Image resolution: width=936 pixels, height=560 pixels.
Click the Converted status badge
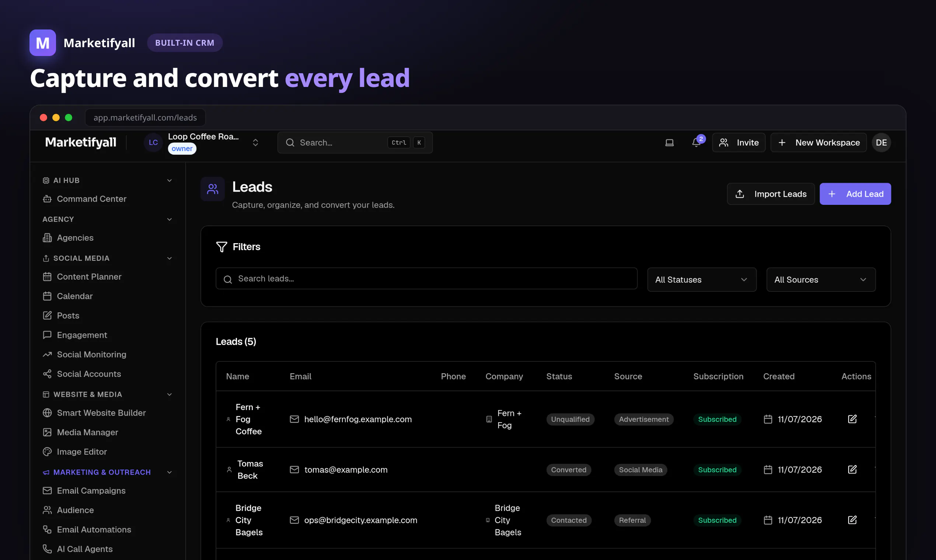click(569, 470)
